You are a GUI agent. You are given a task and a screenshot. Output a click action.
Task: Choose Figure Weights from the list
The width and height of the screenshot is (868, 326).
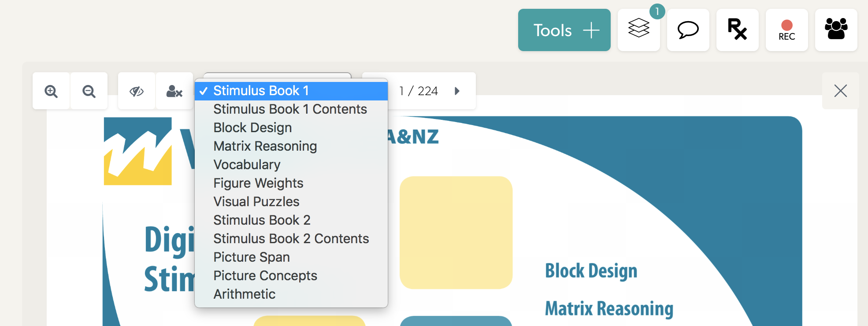click(x=291, y=183)
